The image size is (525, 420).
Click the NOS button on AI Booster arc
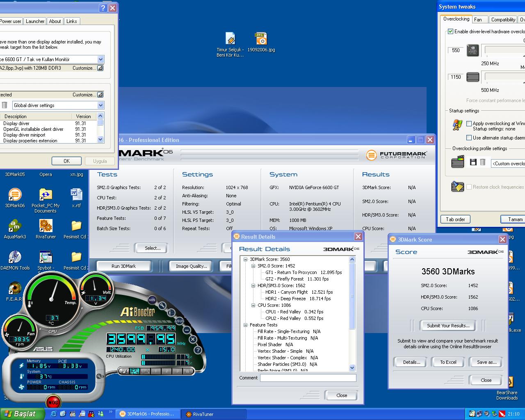click(152, 300)
